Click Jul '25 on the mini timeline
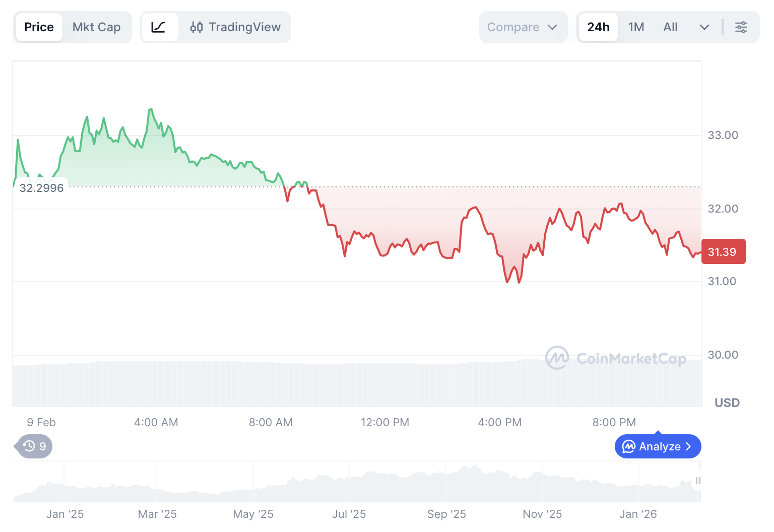 349,514
